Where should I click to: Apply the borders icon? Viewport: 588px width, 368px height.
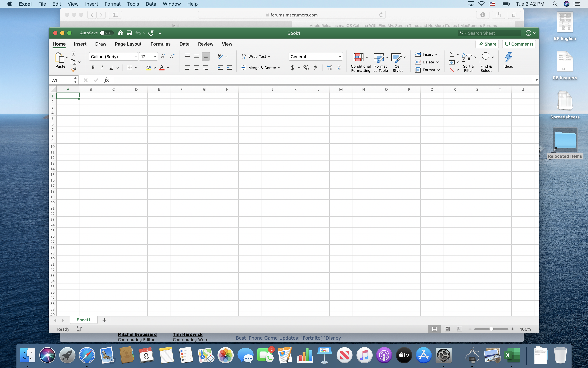tap(130, 68)
